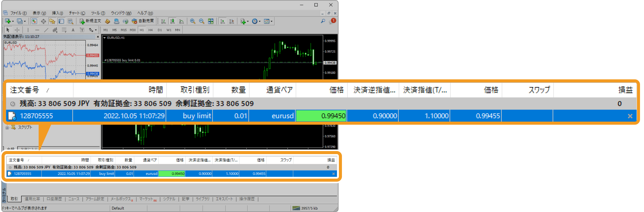The height and width of the screenshot is (212, 644).
Task: Toggle the Navigator folder-star icon
Action: [x=52, y=21]
